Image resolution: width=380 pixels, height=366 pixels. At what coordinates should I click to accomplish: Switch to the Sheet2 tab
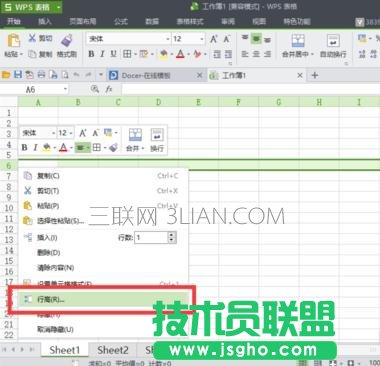tap(113, 350)
